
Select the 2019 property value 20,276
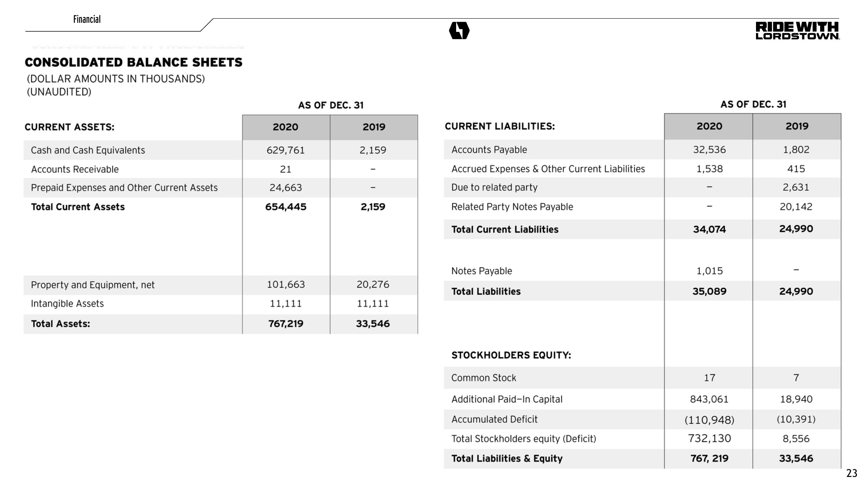tap(373, 285)
